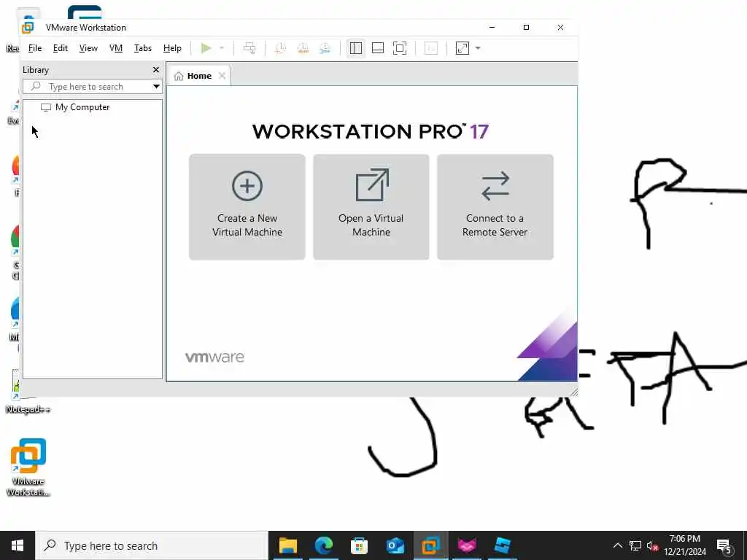Image resolution: width=747 pixels, height=560 pixels.
Task: Open Microsoft Edge from the taskbar
Action: tap(323, 545)
